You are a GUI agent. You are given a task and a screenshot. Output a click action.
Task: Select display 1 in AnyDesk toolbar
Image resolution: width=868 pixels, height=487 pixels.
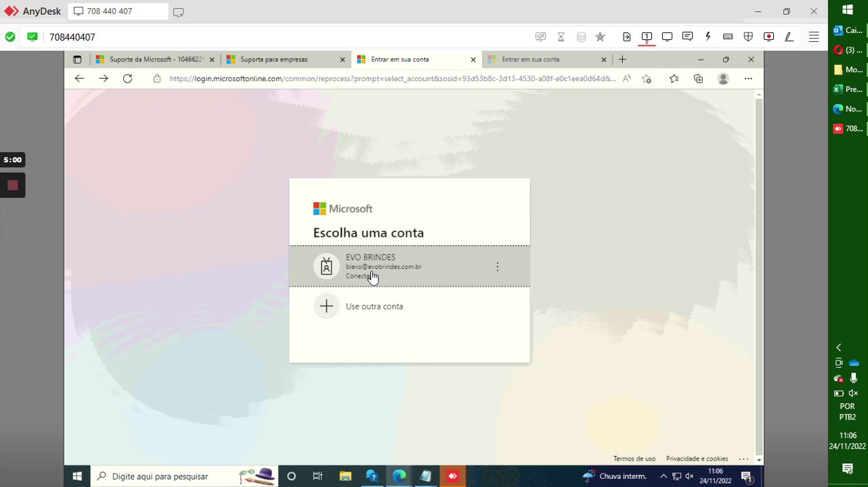click(x=647, y=37)
